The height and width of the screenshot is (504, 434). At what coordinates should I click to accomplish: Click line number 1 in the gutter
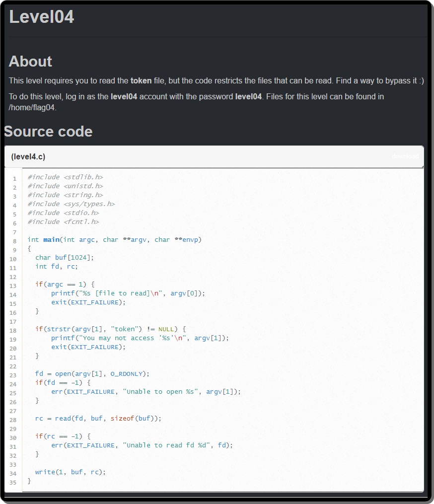[x=14, y=178]
